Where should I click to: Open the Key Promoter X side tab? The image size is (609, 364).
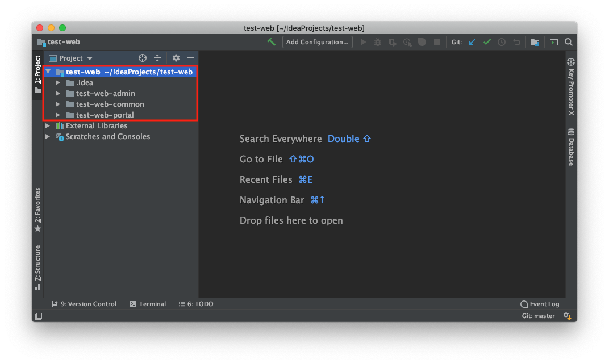point(571,86)
